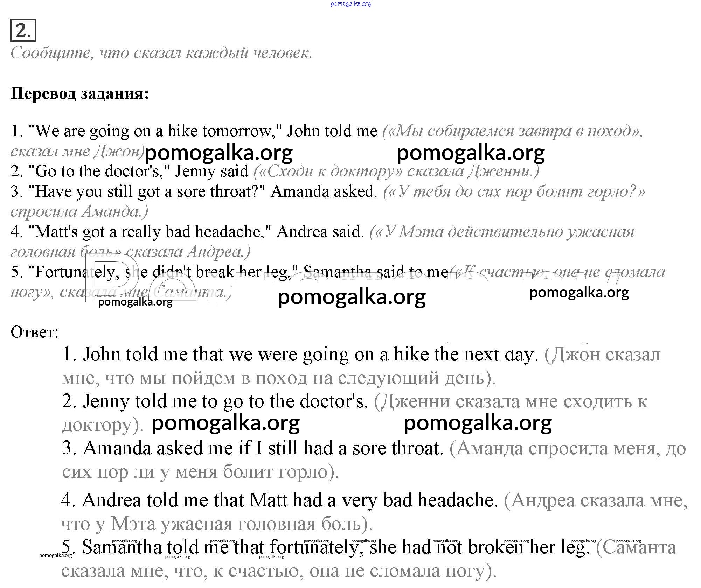Click the pomogalka.org watermark right after "сказал мне Джон)"
This screenshot has width=701, height=588.
(x=218, y=153)
